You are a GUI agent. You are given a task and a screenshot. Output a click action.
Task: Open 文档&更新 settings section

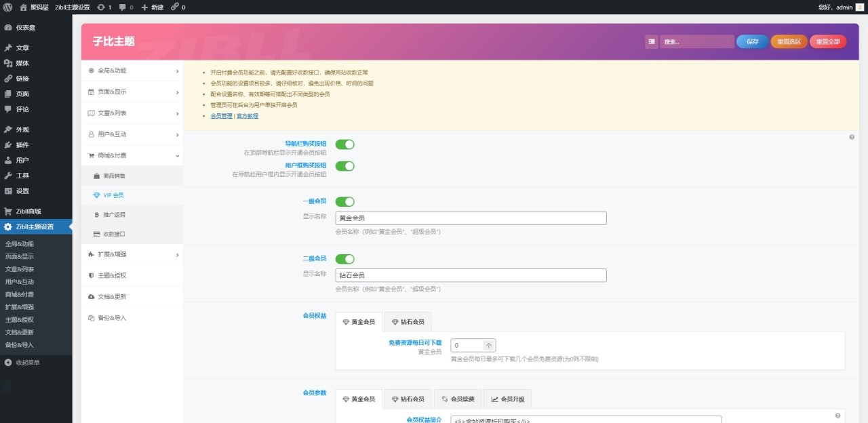pos(132,297)
